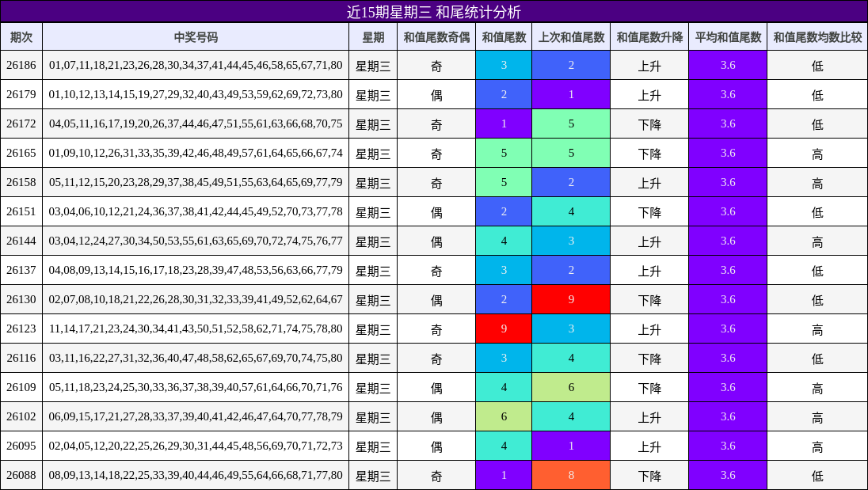Click the 星期三 cell in row 26137
Screen dimensions: 868x490
pos(373,271)
